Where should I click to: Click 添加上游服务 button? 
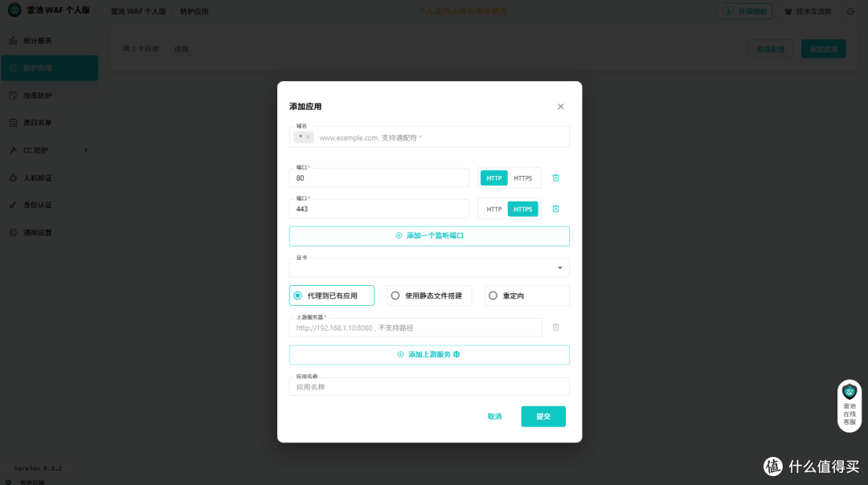point(429,354)
